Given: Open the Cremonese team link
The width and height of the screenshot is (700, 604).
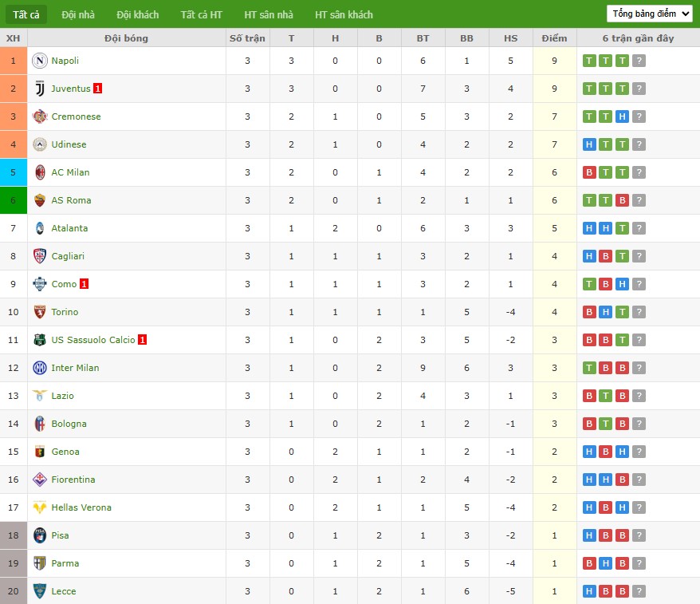Looking at the screenshot, I should click(x=76, y=116).
